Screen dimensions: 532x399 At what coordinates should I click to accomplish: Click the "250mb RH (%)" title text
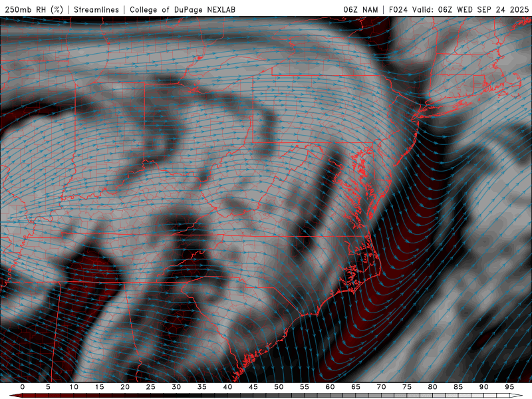[34, 9]
